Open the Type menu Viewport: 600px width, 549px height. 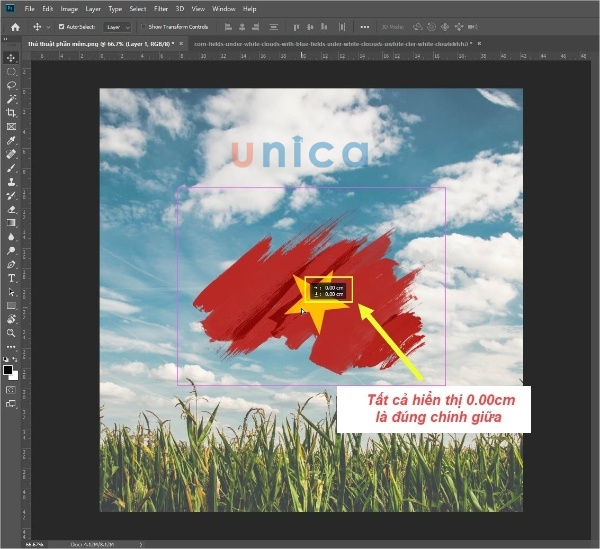click(115, 8)
